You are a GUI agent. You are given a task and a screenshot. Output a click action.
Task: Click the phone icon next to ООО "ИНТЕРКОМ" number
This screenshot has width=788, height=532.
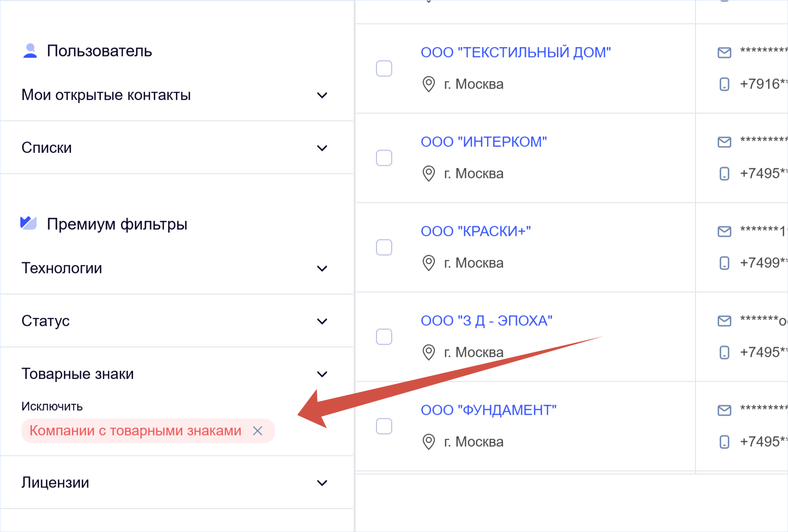coord(724,174)
